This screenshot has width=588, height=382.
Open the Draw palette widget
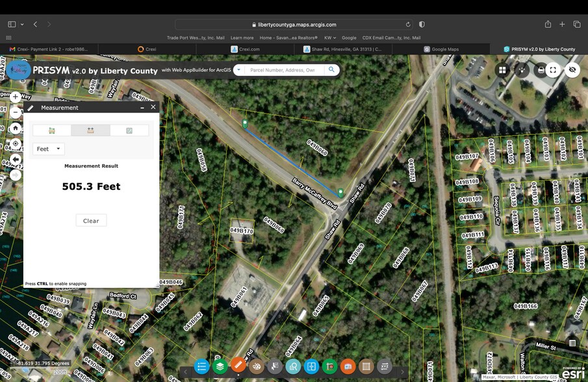(257, 366)
